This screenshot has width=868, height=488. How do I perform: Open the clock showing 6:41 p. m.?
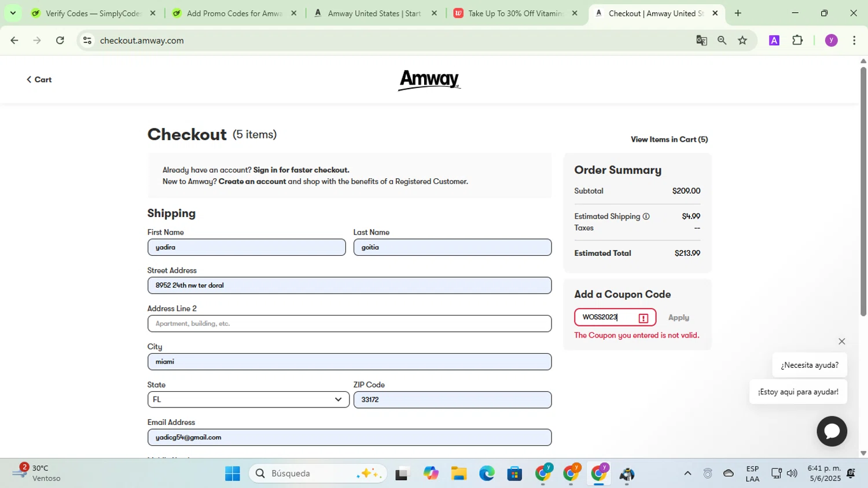tap(825, 474)
